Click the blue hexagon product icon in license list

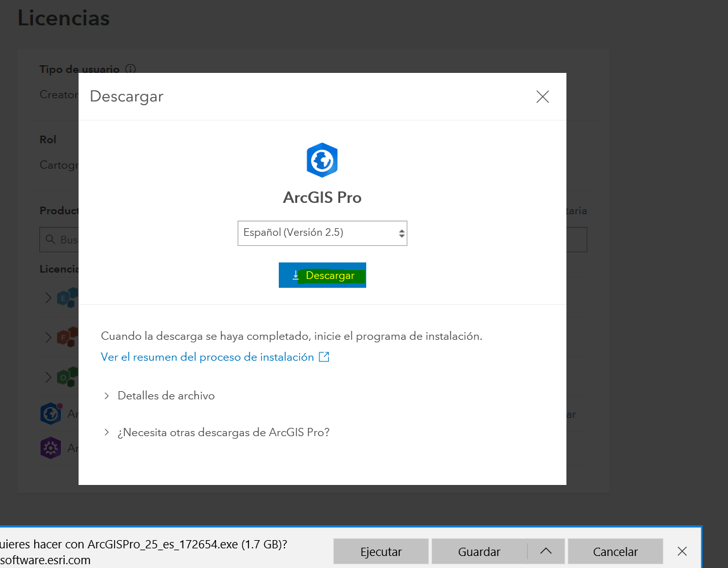[67, 298]
